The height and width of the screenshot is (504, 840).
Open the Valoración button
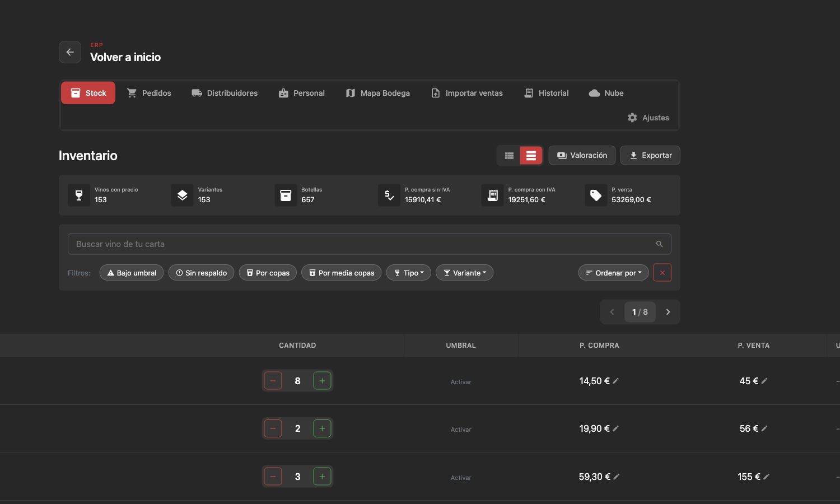pyautogui.click(x=582, y=156)
